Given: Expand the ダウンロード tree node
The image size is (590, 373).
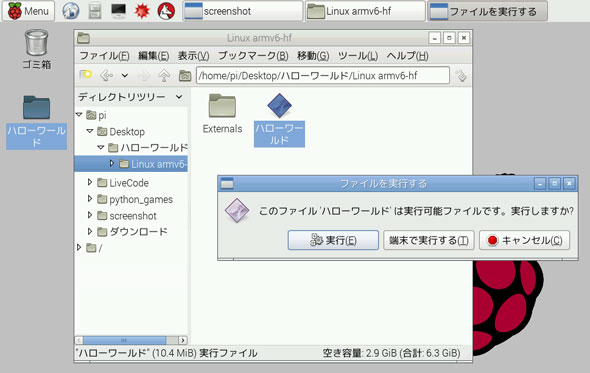Looking at the screenshot, I should pos(90,231).
